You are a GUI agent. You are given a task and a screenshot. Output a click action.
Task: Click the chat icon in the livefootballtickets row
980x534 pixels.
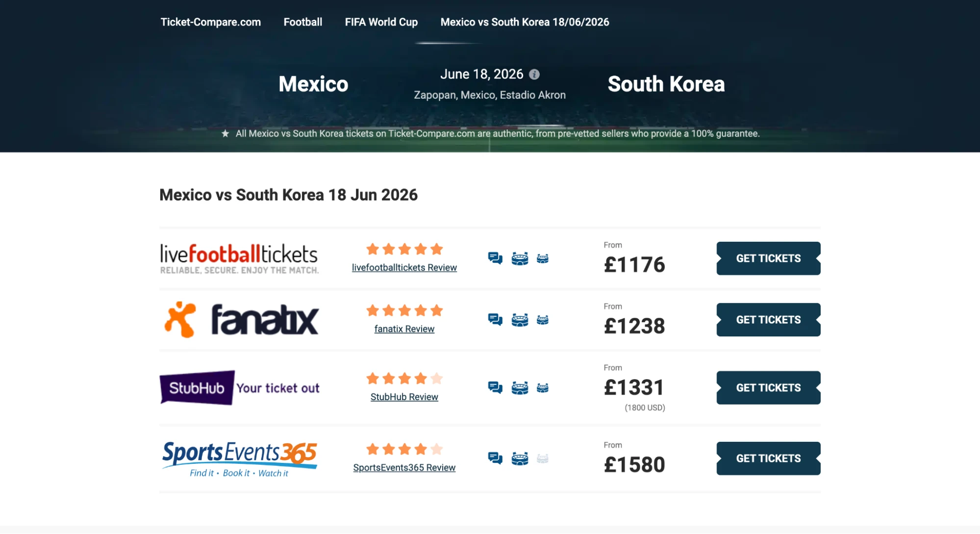pyautogui.click(x=495, y=258)
